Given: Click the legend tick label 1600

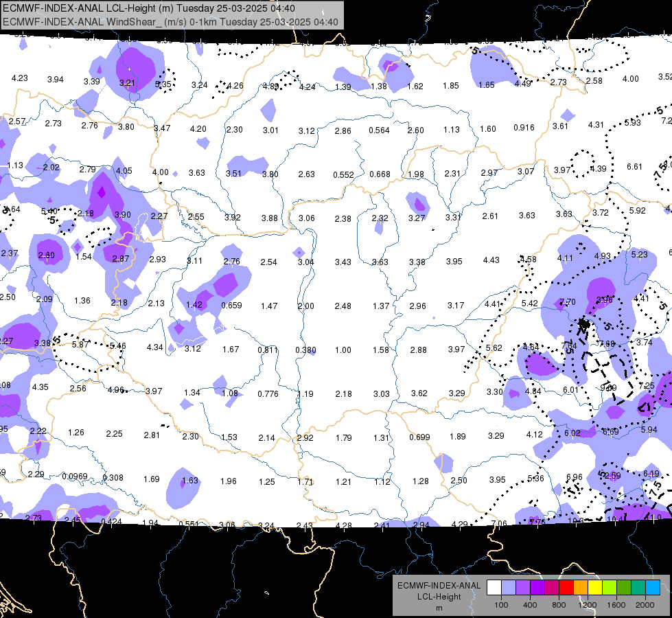Looking at the screenshot, I should click(x=616, y=605).
